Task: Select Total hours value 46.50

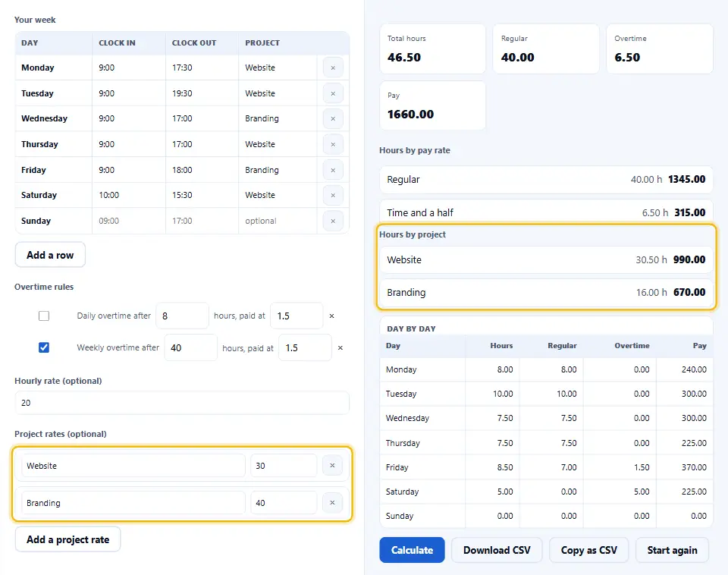Action: (x=404, y=58)
